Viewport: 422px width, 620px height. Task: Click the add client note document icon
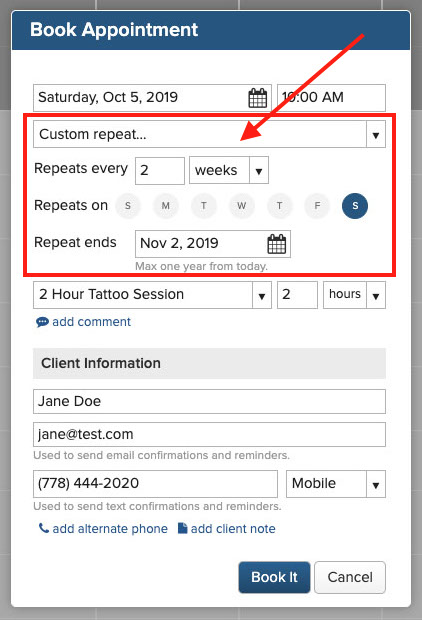[x=182, y=528]
